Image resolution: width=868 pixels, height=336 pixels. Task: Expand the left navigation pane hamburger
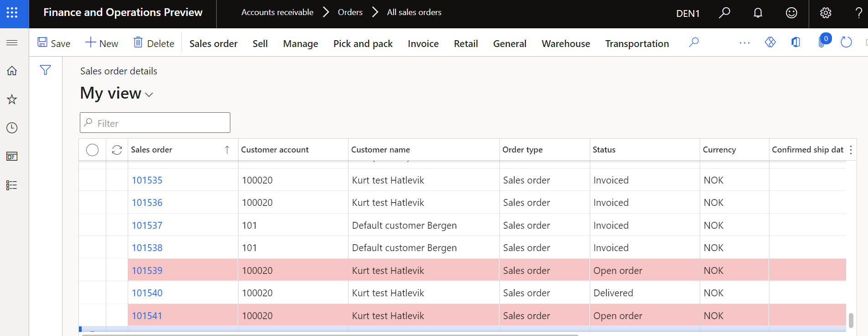coord(12,43)
